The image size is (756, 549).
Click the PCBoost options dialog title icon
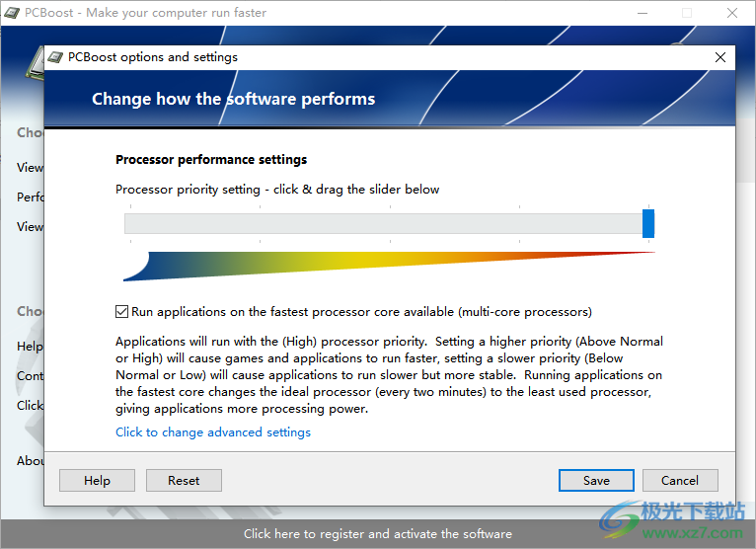pyautogui.click(x=55, y=57)
